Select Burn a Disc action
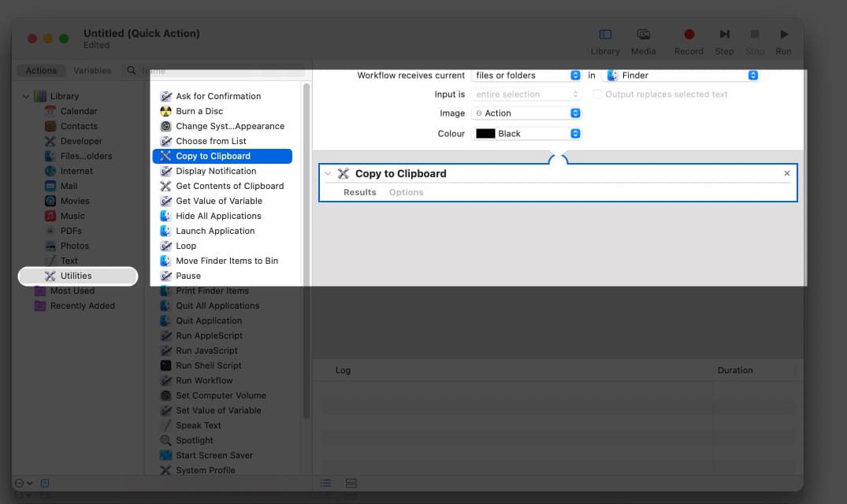 tap(199, 111)
